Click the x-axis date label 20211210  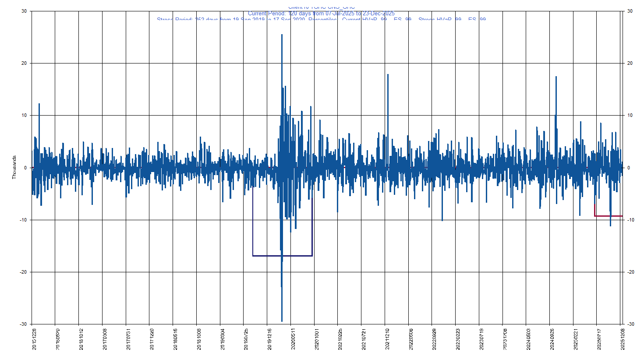[388, 339]
